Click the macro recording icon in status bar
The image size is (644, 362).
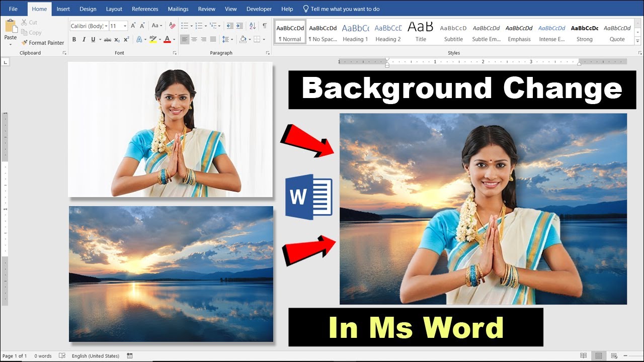130,356
